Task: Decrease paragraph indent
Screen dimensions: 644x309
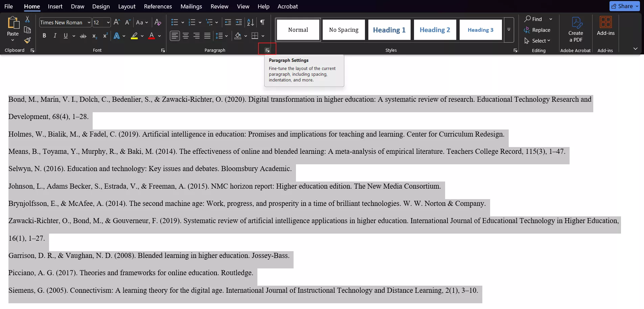Action: tap(228, 22)
